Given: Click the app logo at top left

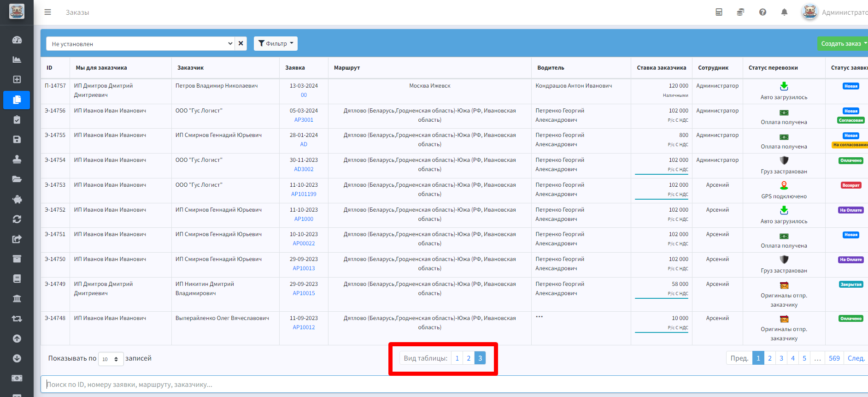Looking at the screenshot, I should pos(17,12).
